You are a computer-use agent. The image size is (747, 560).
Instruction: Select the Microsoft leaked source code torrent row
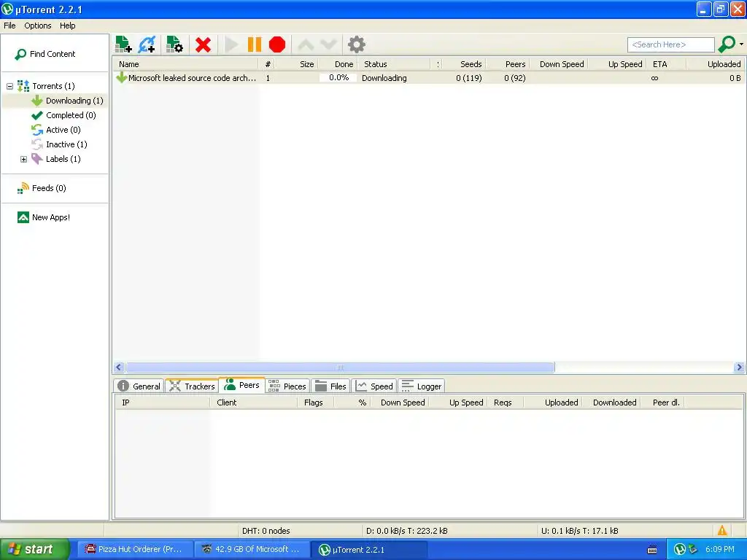point(429,77)
